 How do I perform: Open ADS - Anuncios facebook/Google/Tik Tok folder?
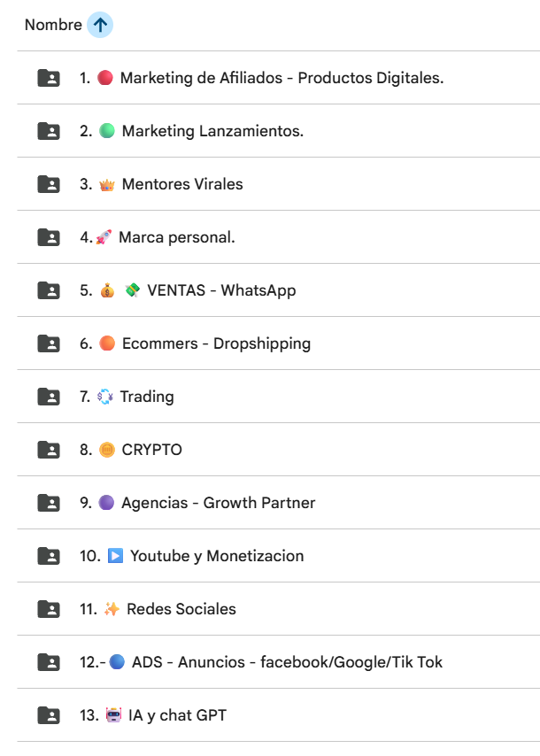[x=279, y=661]
